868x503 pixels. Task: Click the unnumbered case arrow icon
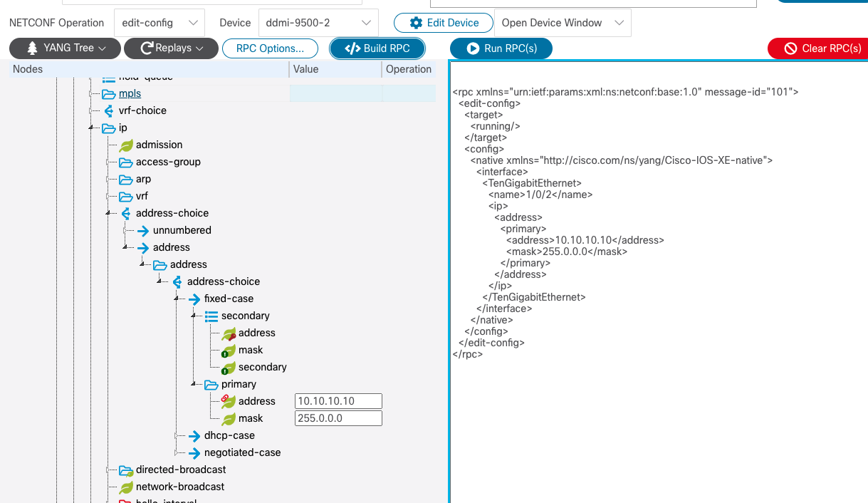tap(143, 230)
